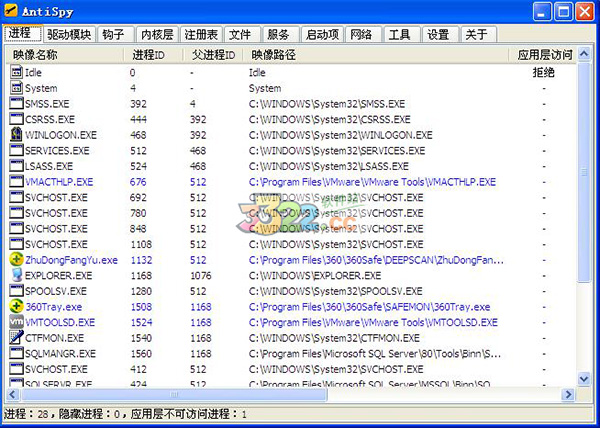Click the CTFMON.EXE pen icon
The height and width of the screenshot is (428, 600).
(x=16, y=338)
